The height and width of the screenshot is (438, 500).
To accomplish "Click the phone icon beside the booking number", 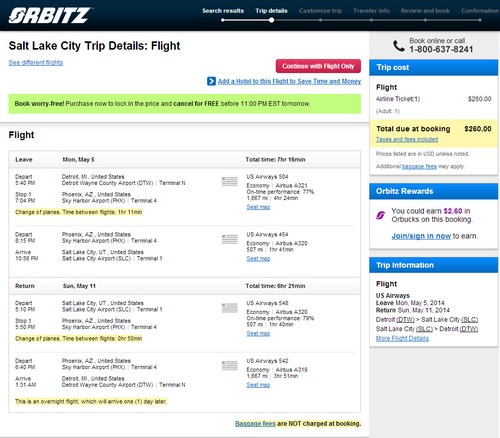I will 399,46.
